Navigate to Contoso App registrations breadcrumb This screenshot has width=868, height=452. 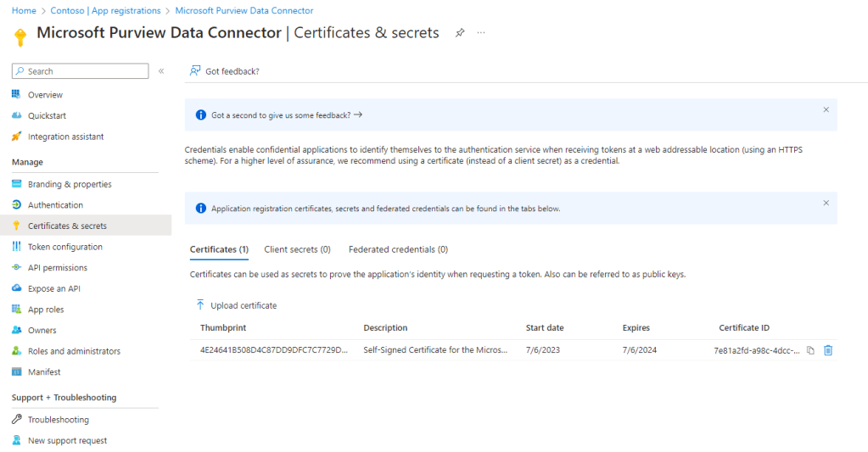click(x=109, y=11)
